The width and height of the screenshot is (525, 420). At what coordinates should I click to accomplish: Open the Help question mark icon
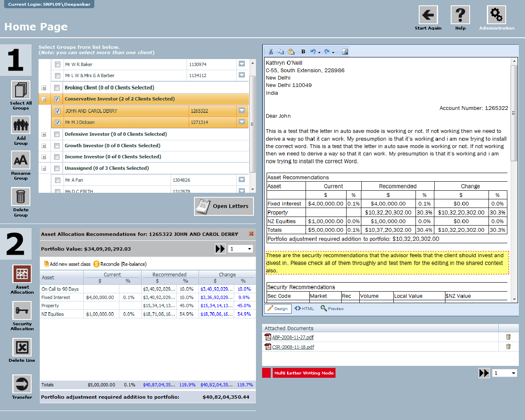pyautogui.click(x=460, y=15)
